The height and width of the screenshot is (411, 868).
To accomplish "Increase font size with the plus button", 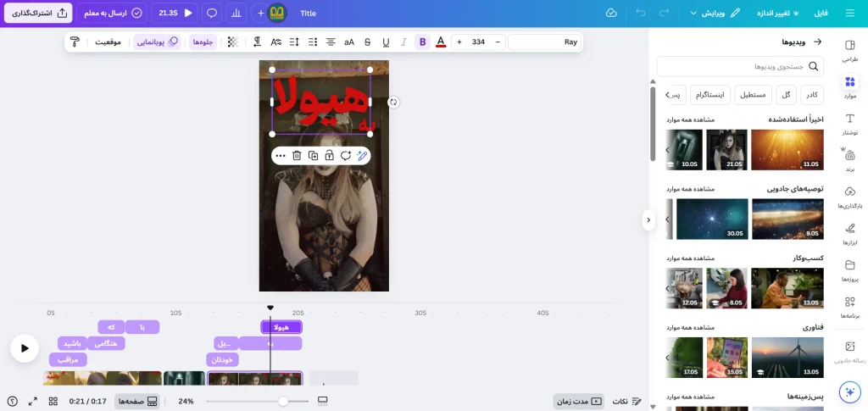I will click(459, 42).
